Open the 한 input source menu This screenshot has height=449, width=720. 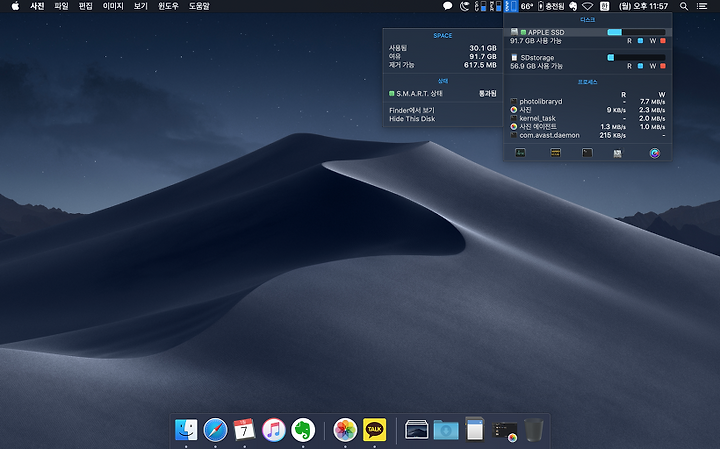604,6
